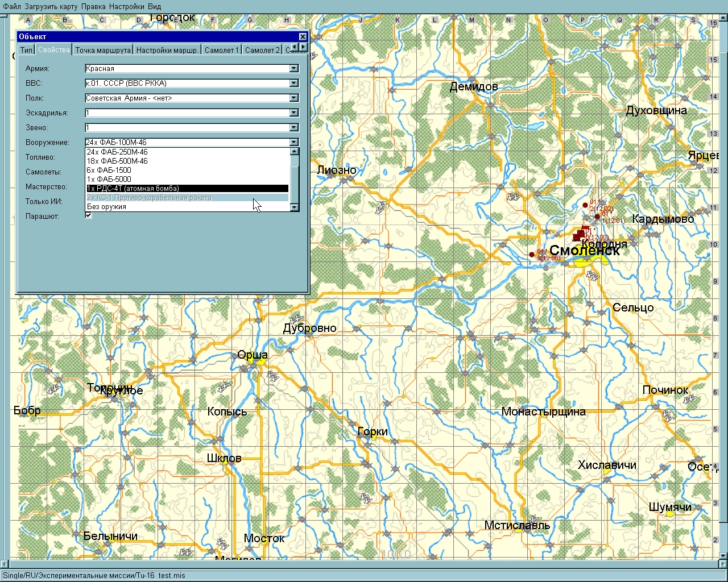Open the Самолет 1 tab
Viewport: 728px width, 582px height.
point(222,50)
